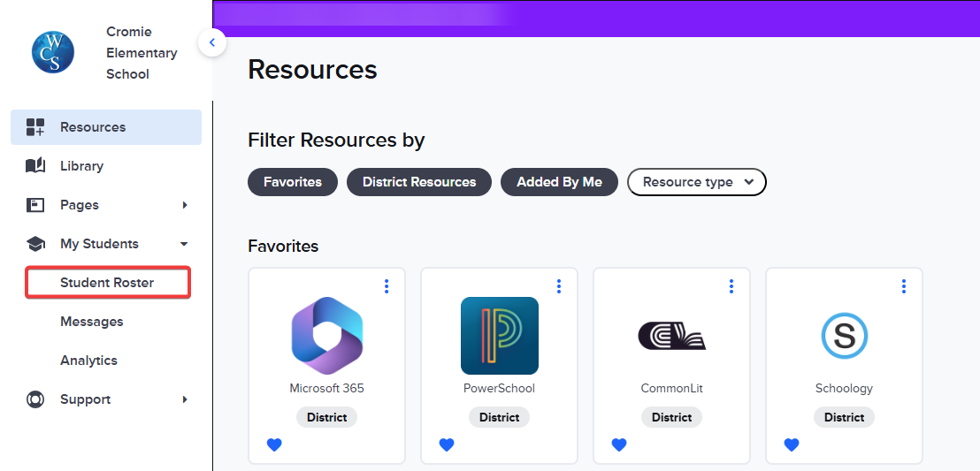
Task: Click the Cromie Elementary School name
Action: 142,52
